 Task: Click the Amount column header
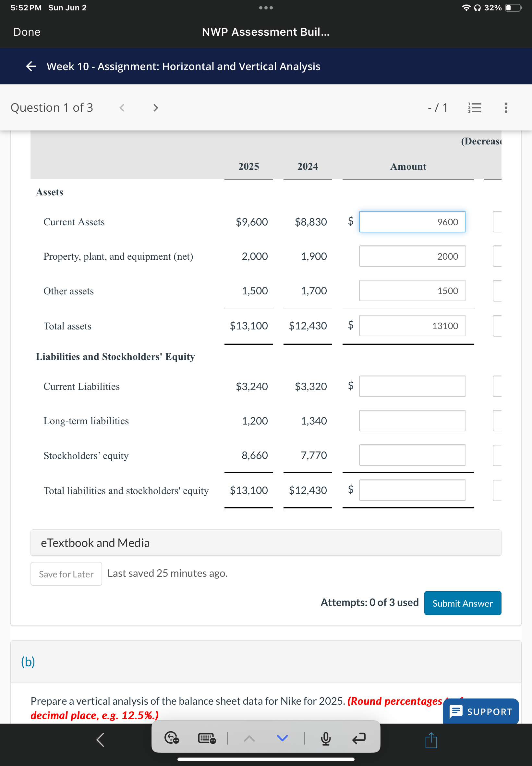[x=408, y=167]
